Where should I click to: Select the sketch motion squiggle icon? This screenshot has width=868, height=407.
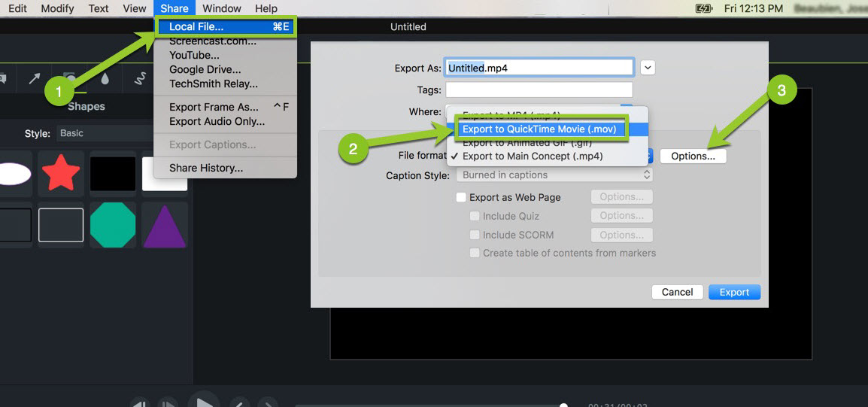tap(139, 79)
